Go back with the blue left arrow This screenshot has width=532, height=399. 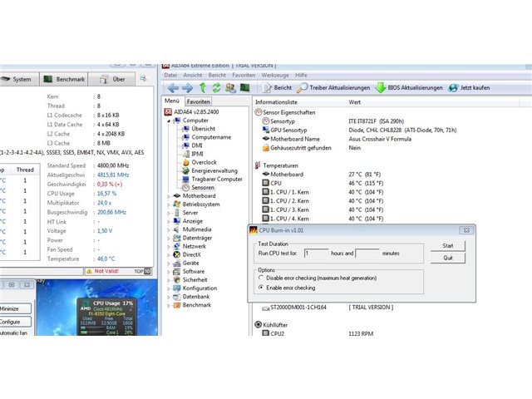click(173, 88)
